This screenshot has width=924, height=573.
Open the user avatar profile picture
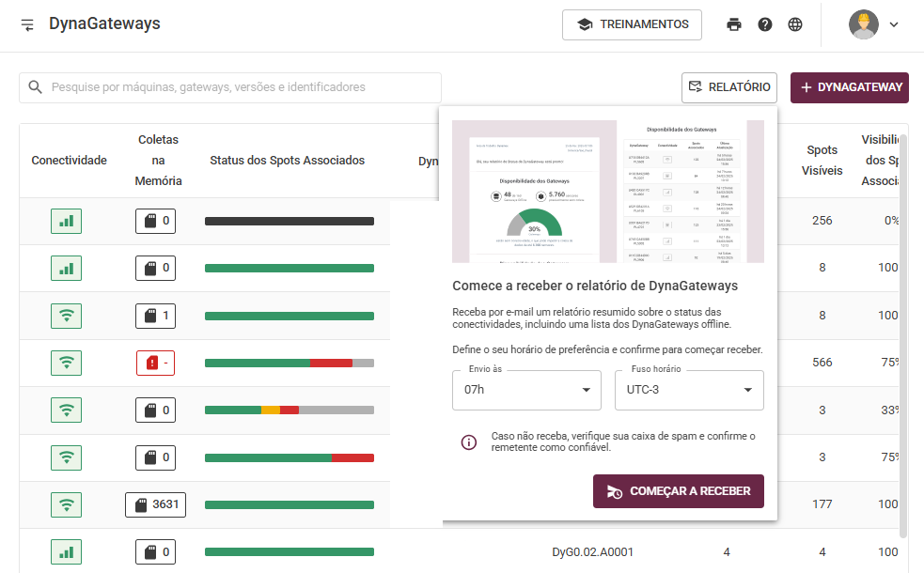863,24
